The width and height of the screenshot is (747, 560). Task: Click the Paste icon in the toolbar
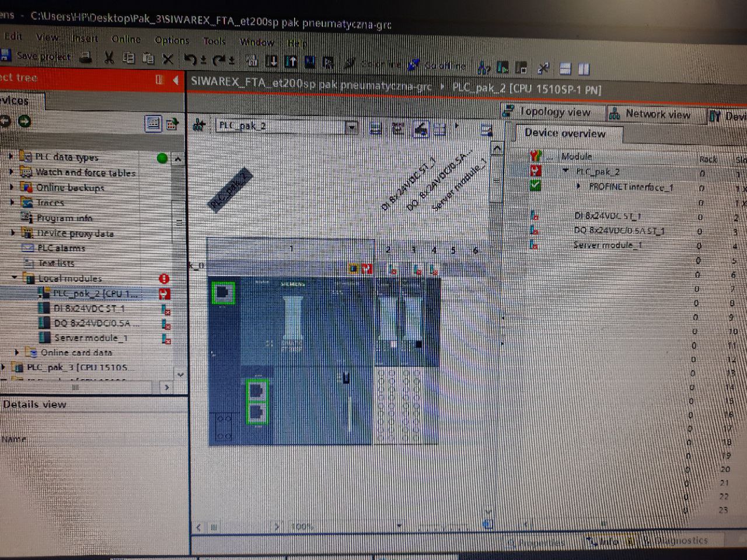(148, 58)
